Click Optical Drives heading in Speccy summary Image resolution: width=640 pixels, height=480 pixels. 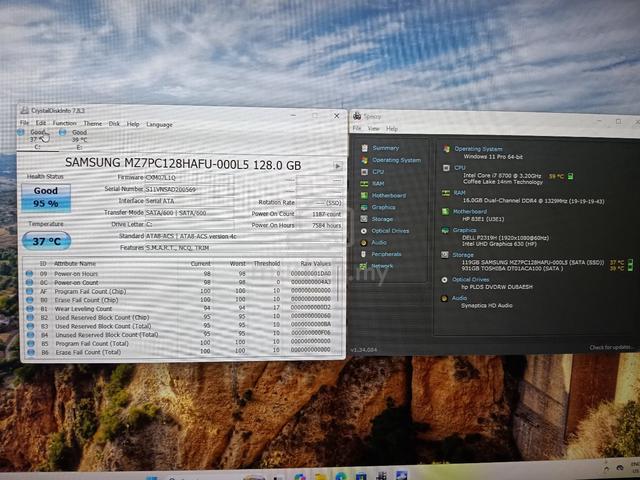(470, 280)
